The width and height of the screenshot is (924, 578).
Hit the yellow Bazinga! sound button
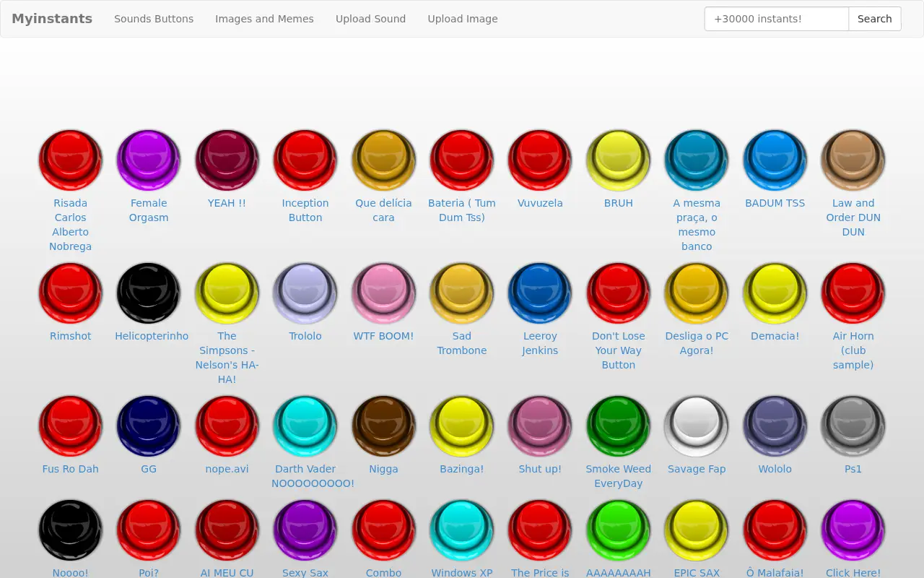pos(462,426)
